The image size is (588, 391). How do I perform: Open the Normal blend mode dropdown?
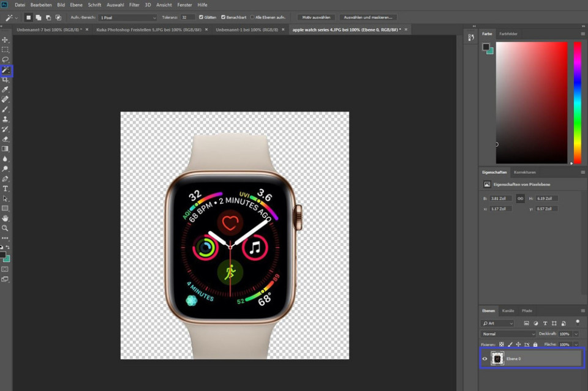coord(508,333)
